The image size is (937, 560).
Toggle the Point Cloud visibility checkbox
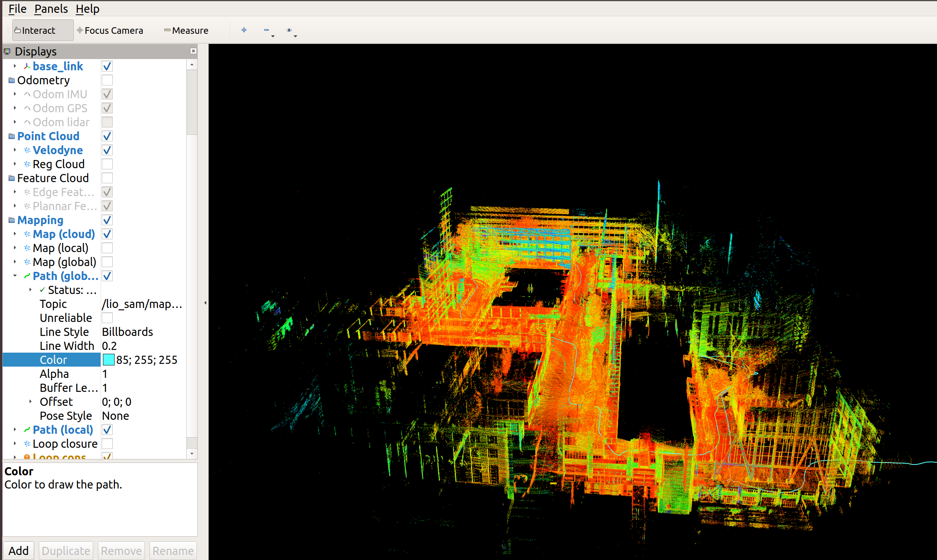tap(106, 136)
